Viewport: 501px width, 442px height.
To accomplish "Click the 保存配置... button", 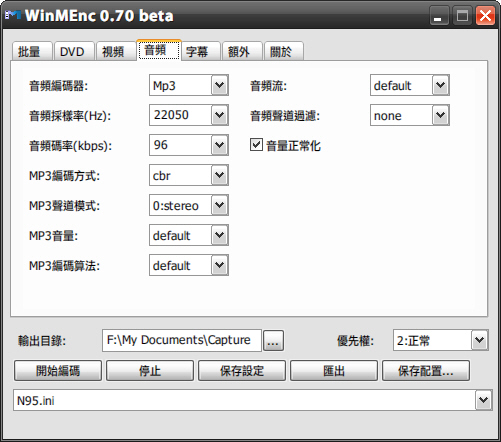I will [x=426, y=370].
